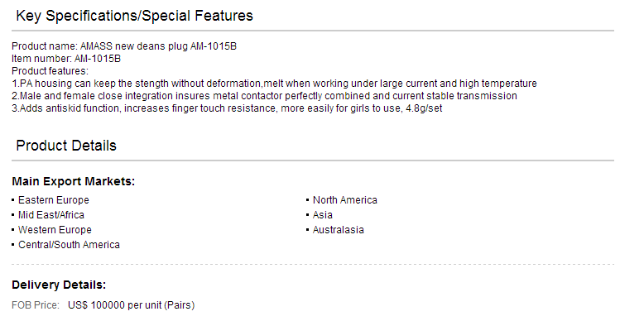Screen dimensions: 644x321
Task: Select the Asia market entry
Action: coord(322,214)
